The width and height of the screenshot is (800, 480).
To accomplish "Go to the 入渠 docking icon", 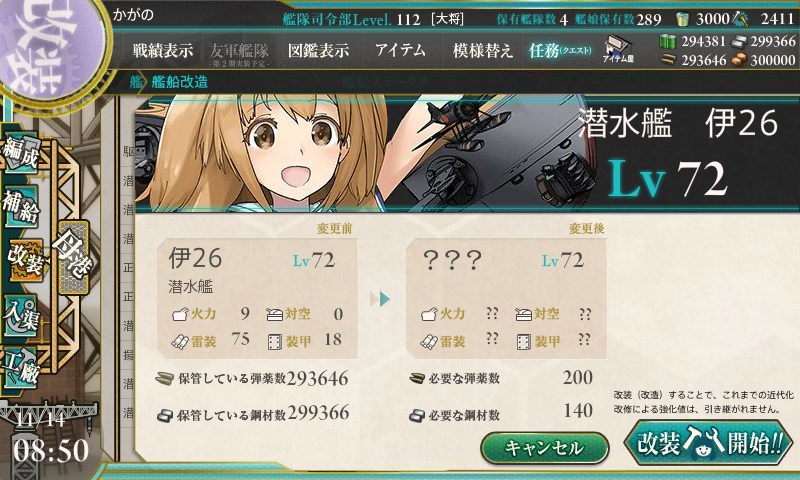I will [x=21, y=315].
